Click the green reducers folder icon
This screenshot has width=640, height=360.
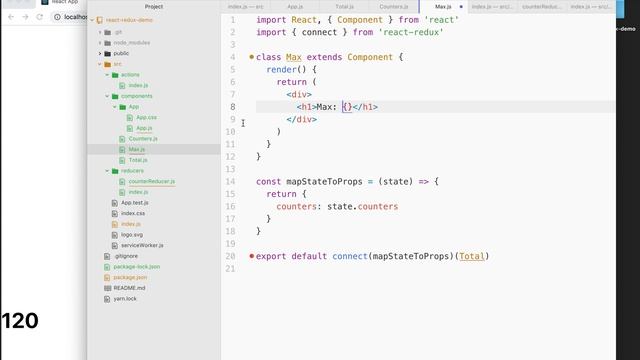pyautogui.click(x=115, y=171)
